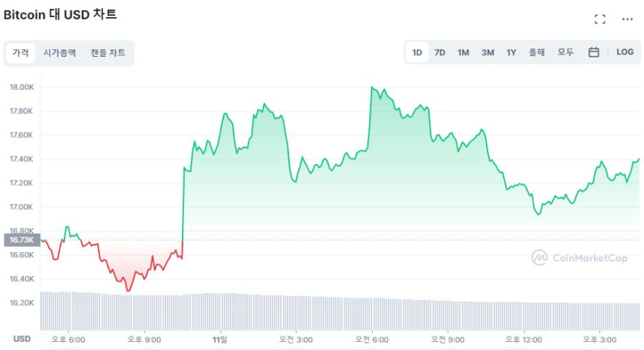Select the 1Y time range

tap(511, 52)
